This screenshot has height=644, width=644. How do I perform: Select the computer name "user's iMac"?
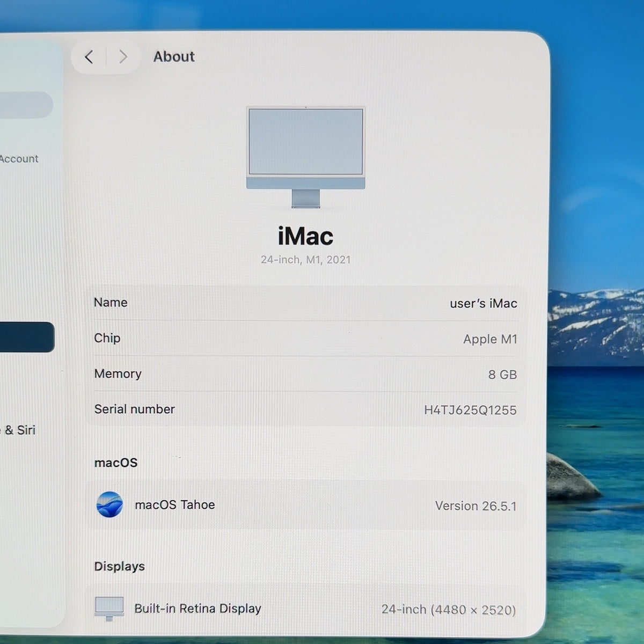pyautogui.click(x=484, y=304)
